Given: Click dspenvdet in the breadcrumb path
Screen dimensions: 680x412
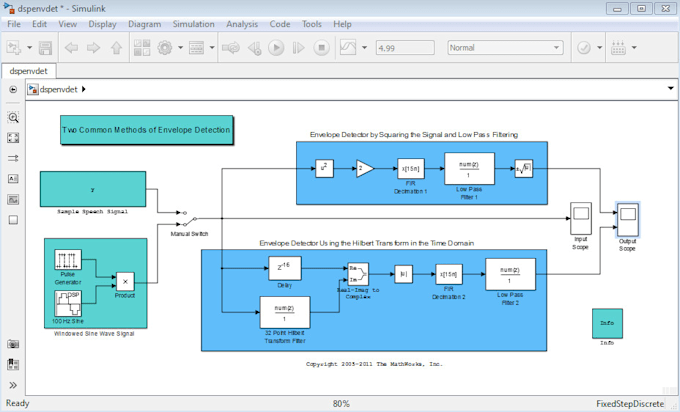Looking at the screenshot, I should pyautogui.click(x=59, y=89).
